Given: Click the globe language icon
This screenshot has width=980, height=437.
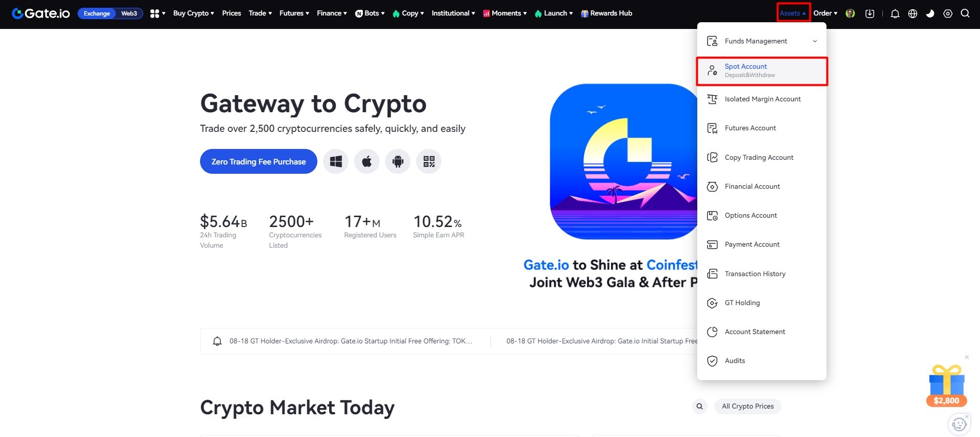Looking at the screenshot, I should click(913, 13).
